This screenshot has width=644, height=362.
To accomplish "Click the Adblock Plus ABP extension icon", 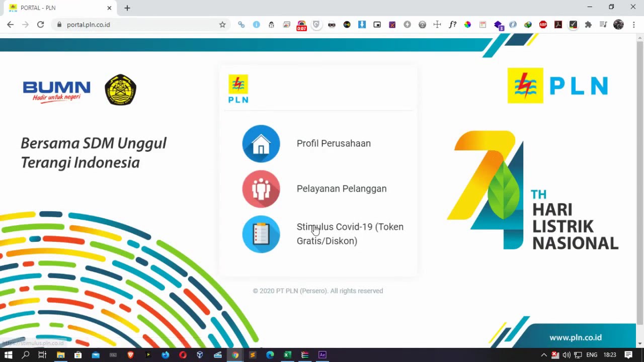I will (x=543, y=24).
